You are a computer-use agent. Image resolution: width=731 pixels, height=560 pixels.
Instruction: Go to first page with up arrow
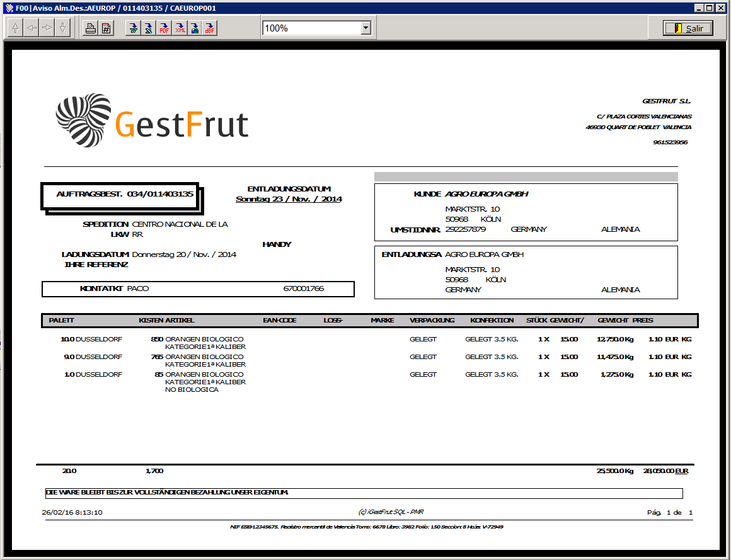[x=15, y=28]
